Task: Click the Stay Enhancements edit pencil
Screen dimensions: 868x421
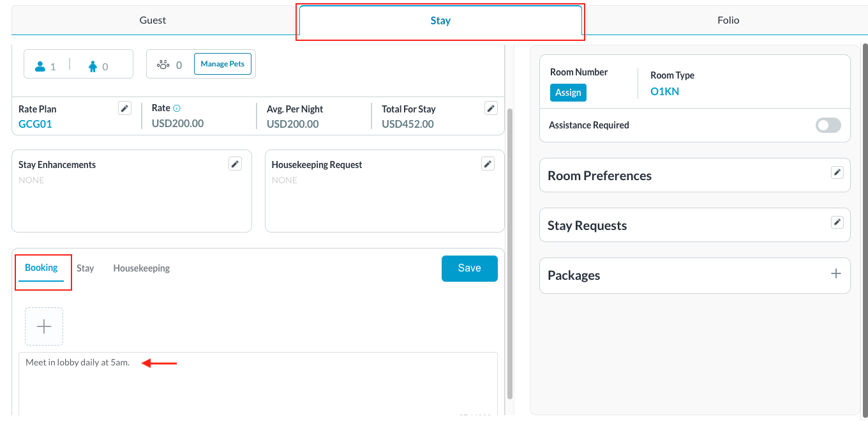Action: click(x=236, y=164)
